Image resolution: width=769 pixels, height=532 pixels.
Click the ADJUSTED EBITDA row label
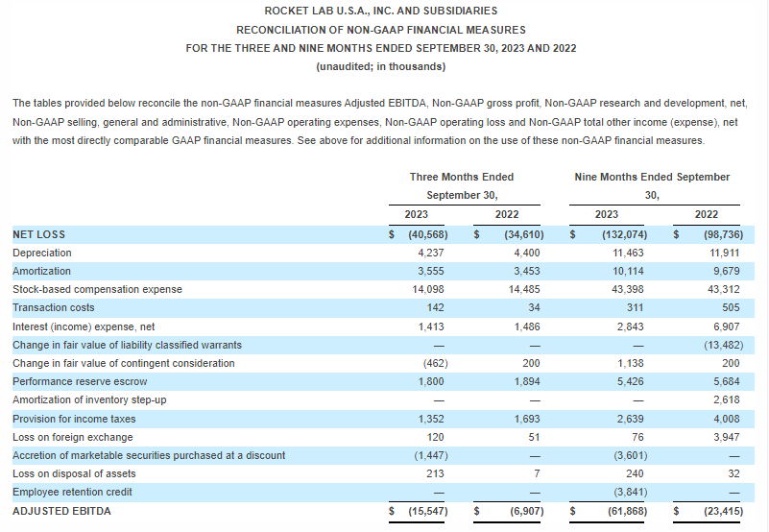(x=61, y=511)
